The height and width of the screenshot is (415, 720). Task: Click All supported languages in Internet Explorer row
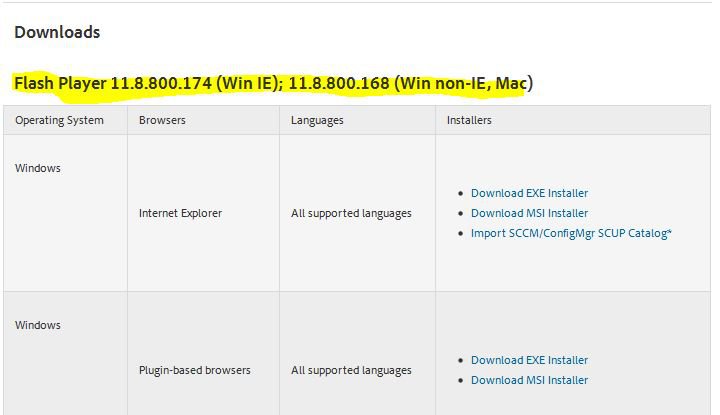click(x=351, y=213)
